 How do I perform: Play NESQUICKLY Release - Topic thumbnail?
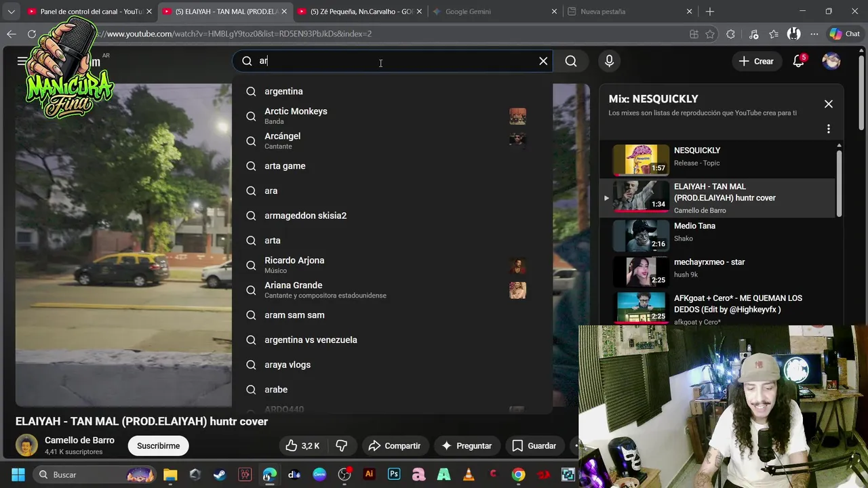pos(641,160)
